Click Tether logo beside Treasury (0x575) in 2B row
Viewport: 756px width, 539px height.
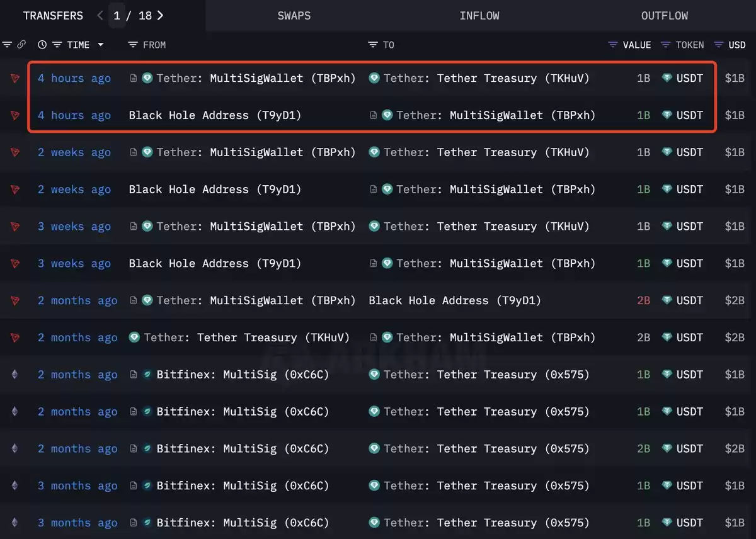[x=374, y=448]
